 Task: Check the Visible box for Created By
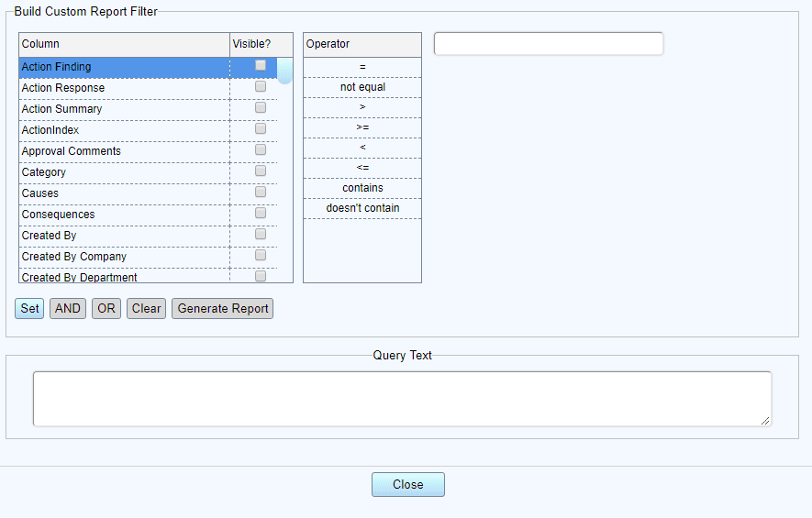pyautogui.click(x=261, y=235)
